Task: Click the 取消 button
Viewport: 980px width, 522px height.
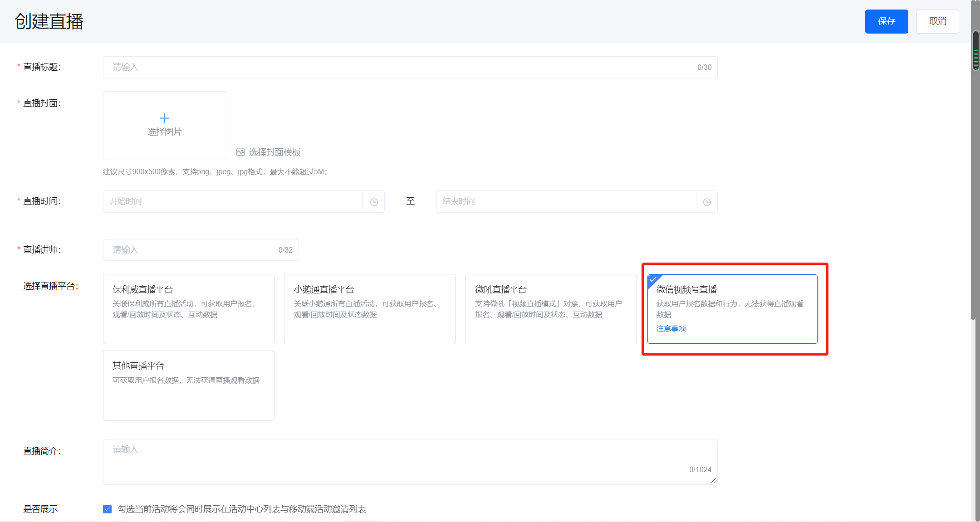Action: click(x=937, y=21)
